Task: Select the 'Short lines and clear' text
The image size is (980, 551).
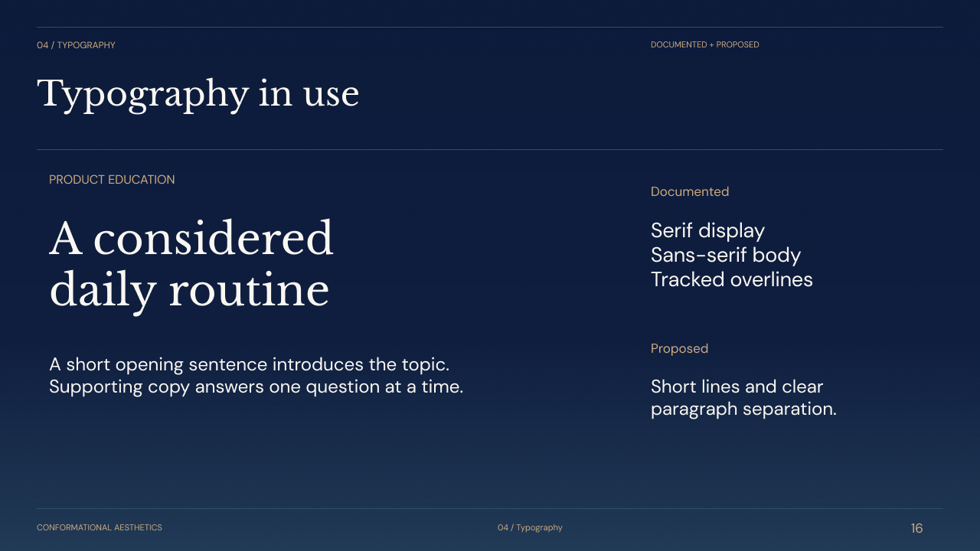Action: (x=737, y=386)
